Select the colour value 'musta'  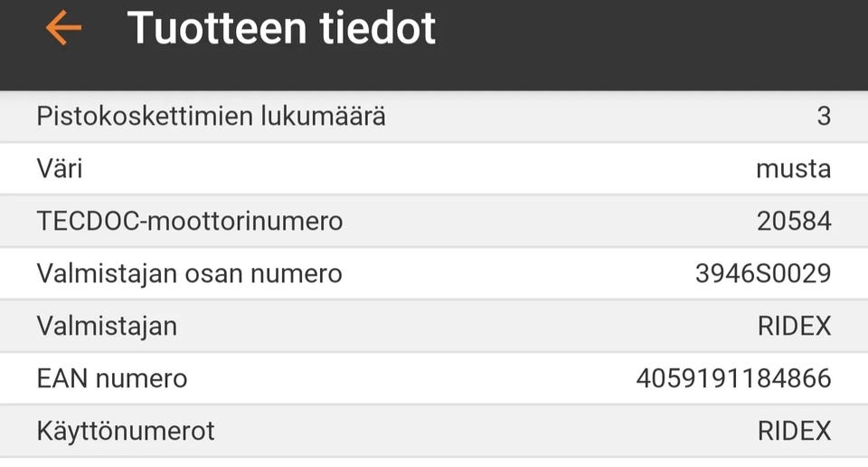(793, 168)
